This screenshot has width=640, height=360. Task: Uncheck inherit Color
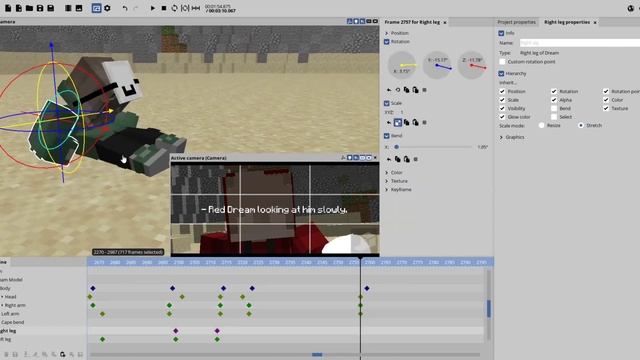click(x=606, y=100)
